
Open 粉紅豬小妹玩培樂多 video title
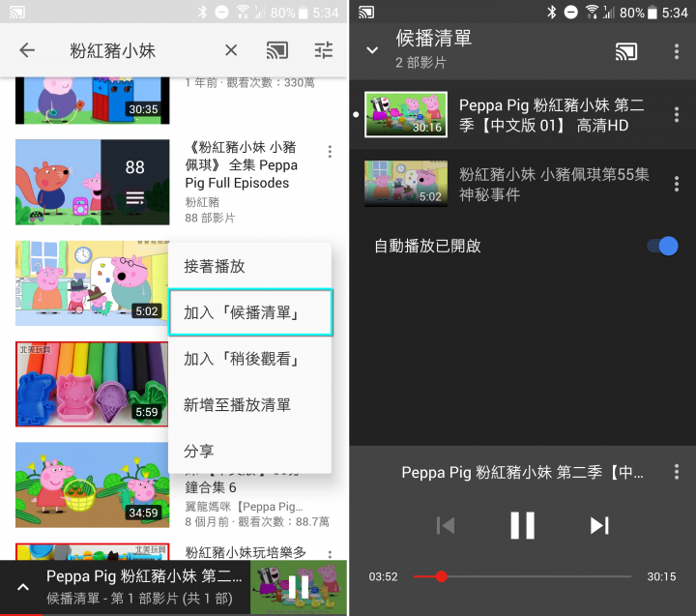(246, 552)
